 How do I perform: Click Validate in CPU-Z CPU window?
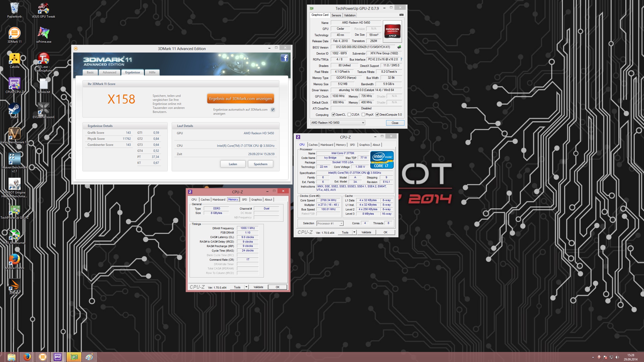(366, 232)
